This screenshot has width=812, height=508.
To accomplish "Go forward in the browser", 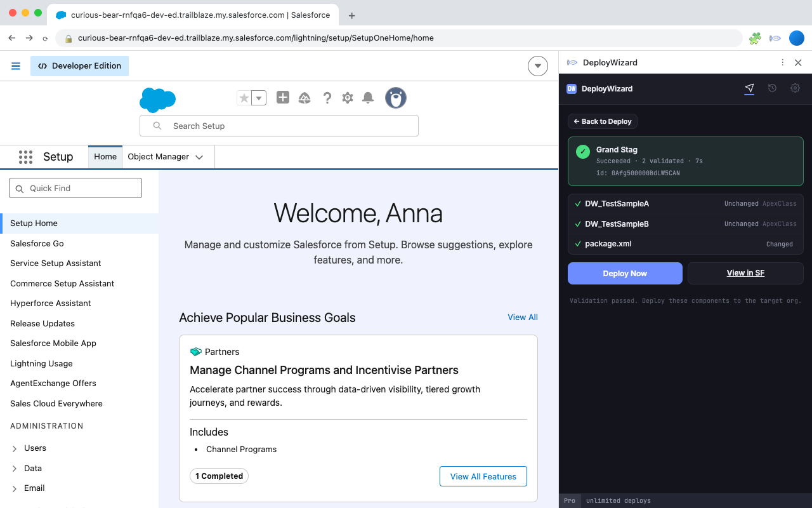I will click(x=29, y=38).
